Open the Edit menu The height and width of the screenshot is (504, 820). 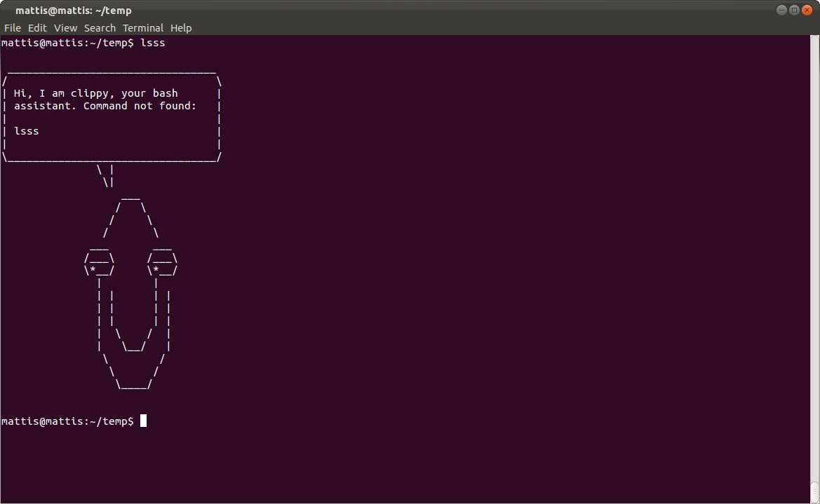[37, 28]
